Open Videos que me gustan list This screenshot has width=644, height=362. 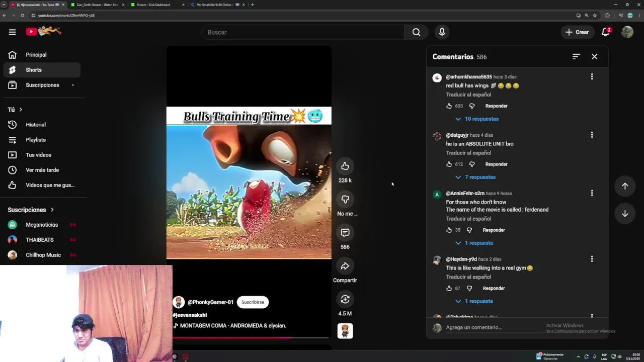pos(42,185)
